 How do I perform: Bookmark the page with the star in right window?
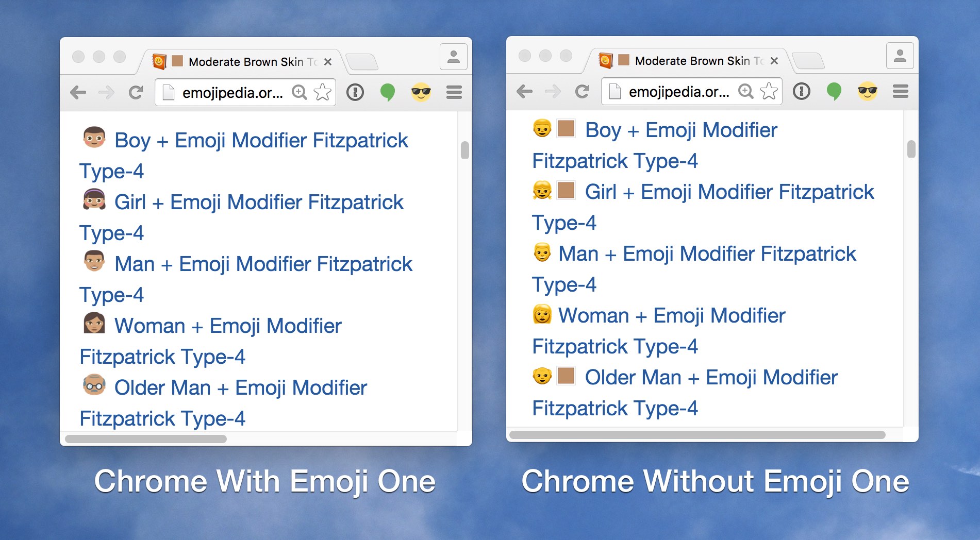(x=769, y=91)
